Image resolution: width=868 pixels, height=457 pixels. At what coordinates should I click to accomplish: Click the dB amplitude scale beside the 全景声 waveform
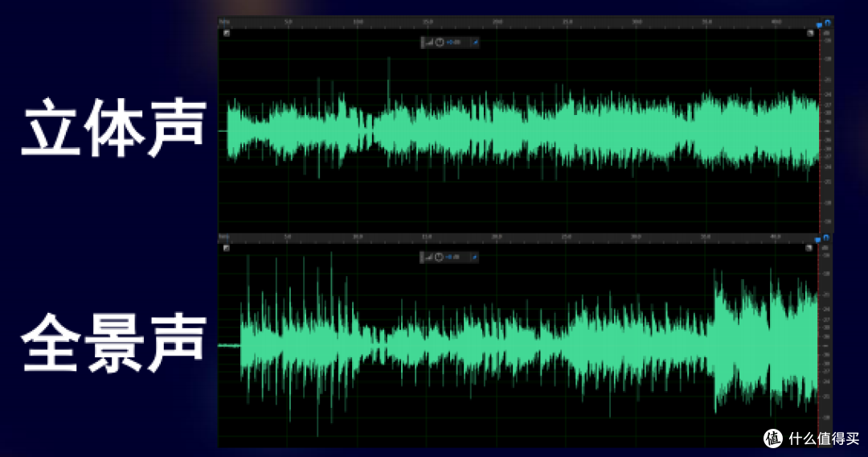[x=826, y=344]
